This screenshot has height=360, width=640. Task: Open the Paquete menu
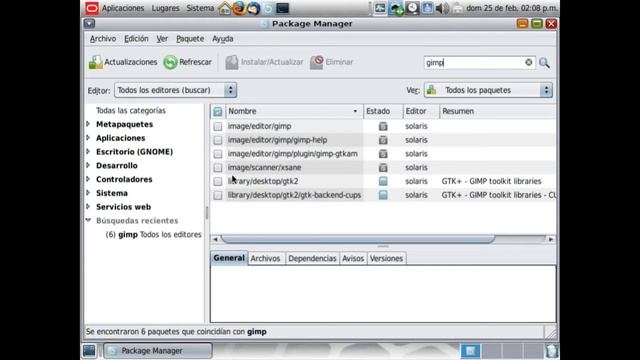tap(190, 39)
